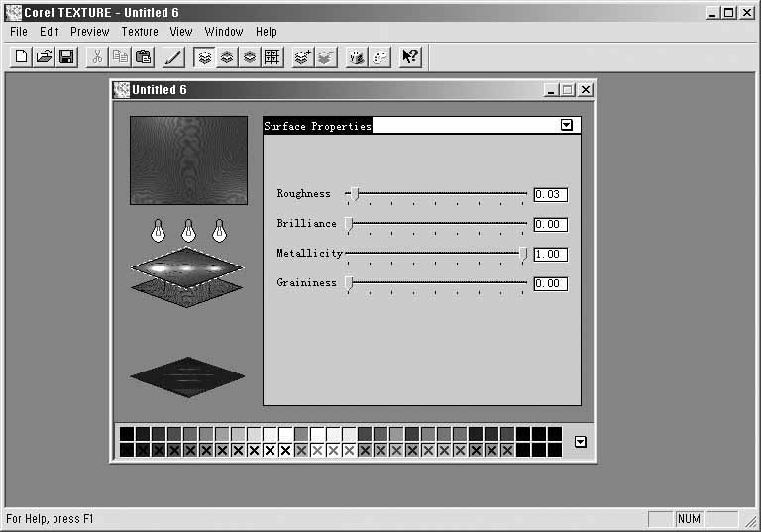
Task: Toggle the third light bulb on the right
Action: 220,230
